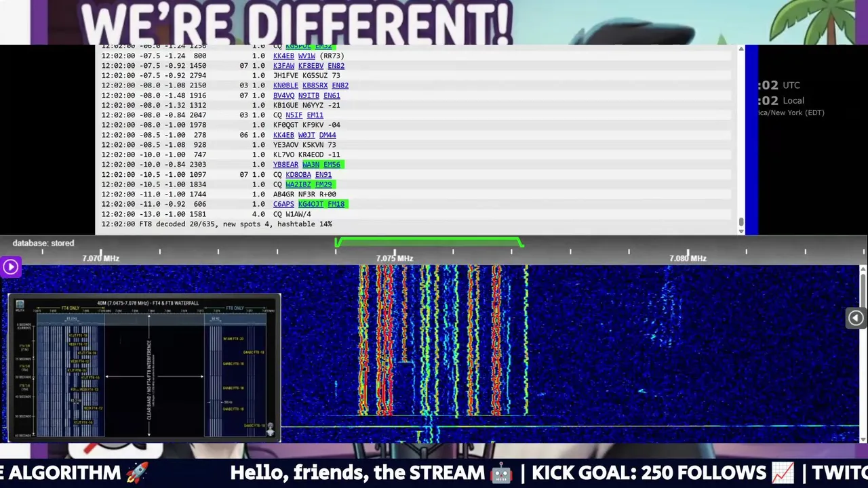Open grid locator EN82 in KN0BLE row

coord(340,85)
